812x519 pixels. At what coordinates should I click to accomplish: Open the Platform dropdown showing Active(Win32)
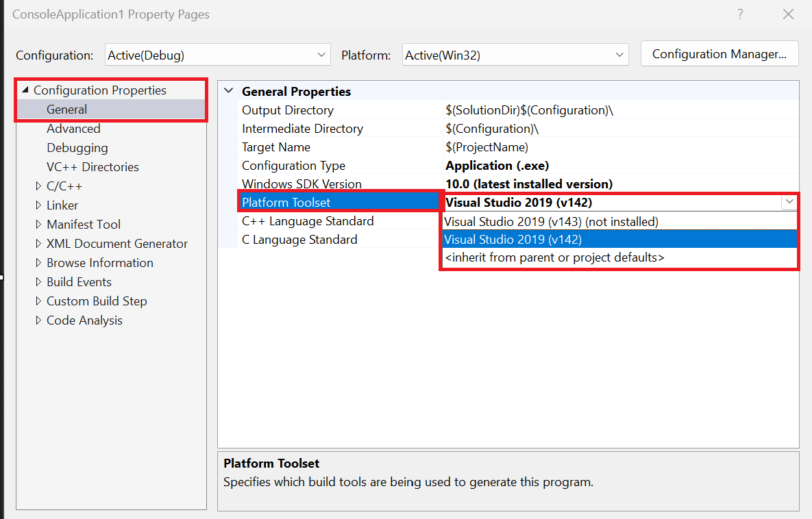pyautogui.click(x=515, y=55)
